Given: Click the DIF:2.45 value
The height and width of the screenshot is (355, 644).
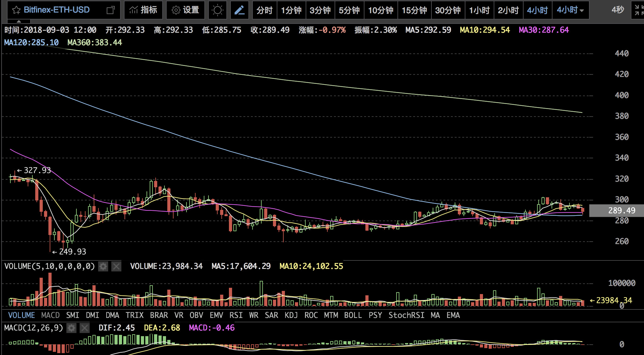Looking at the screenshot, I should [x=117, y=328].
